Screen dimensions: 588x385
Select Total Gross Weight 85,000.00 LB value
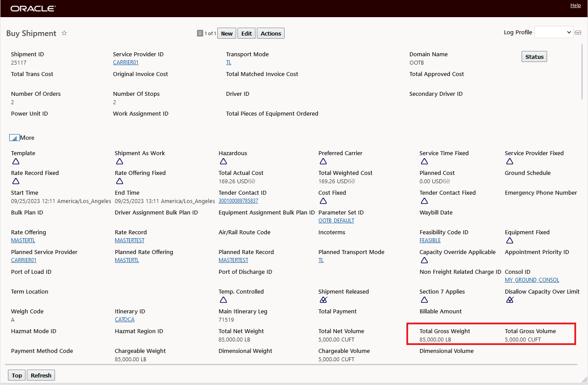(435, 339)
